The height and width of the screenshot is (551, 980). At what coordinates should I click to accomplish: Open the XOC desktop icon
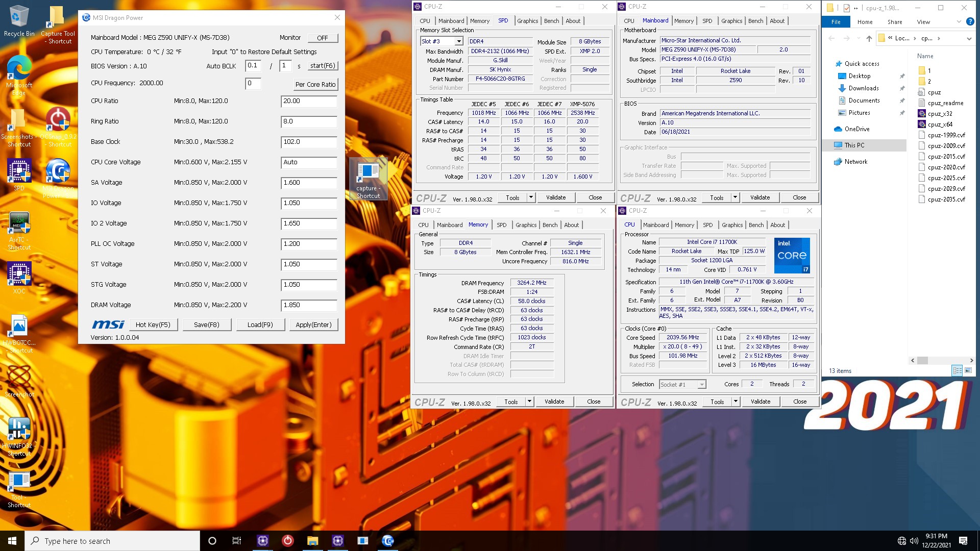tap(19, 278)
